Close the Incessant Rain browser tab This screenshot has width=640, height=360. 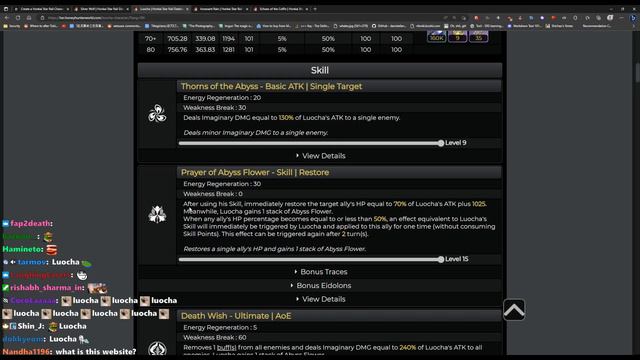247,9
